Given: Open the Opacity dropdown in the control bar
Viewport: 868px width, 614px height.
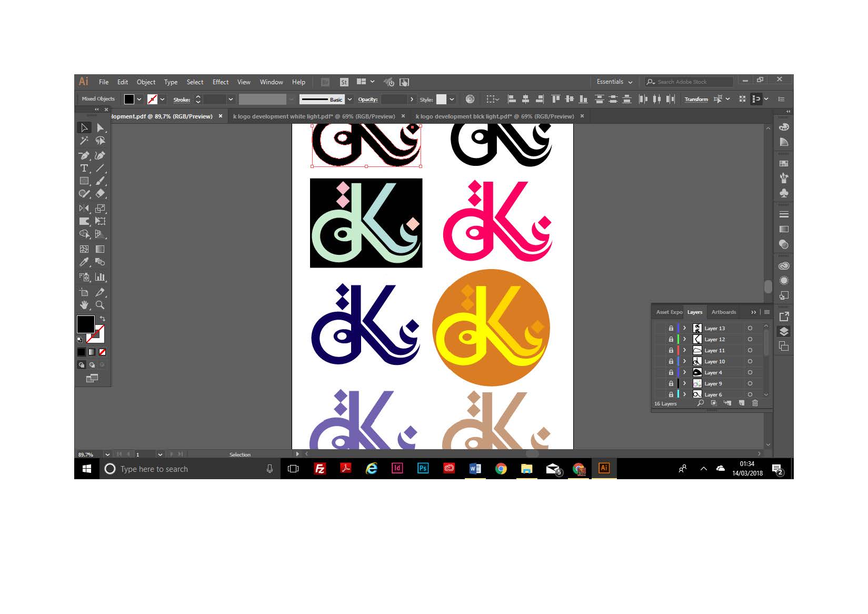Looking at the screenshot, I should [x=412, y=100].
